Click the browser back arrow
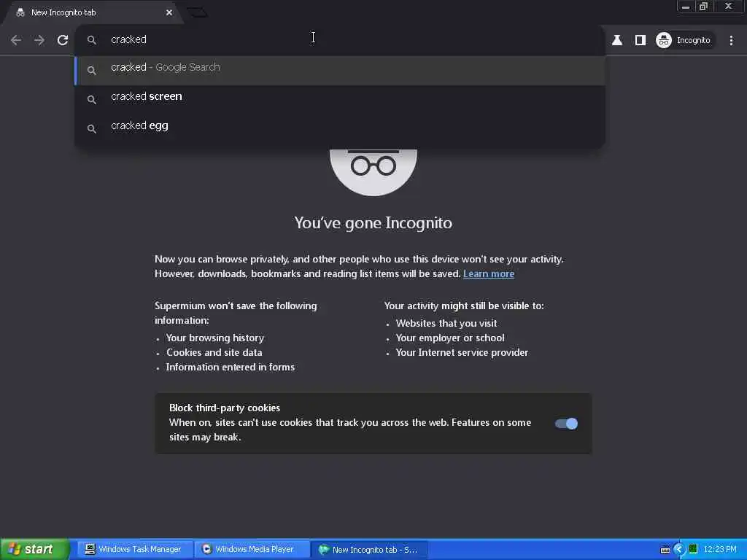The height and width of the screenshot is (560, 747). 16,40
